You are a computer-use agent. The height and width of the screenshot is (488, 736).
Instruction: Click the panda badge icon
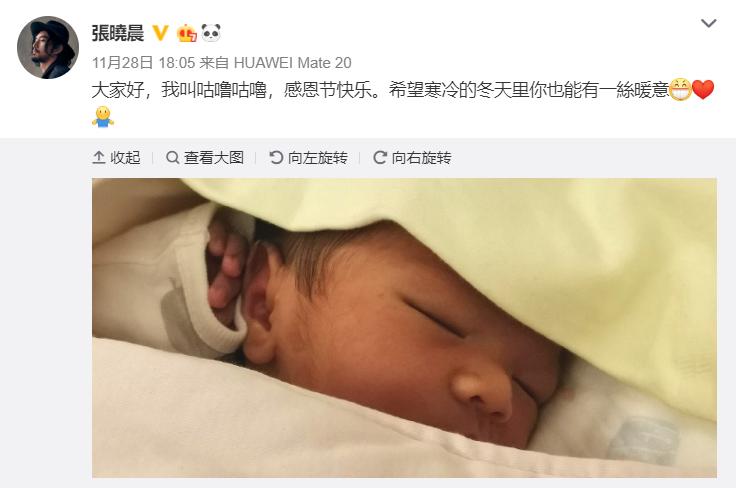point(211,33)
